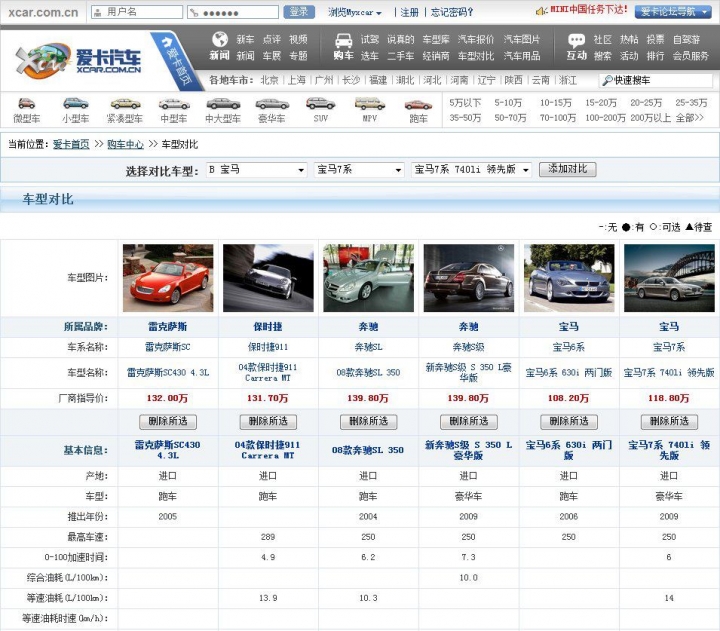Screen dimensions: 720x631
Task: Select the 中大型车 car type icon
Action: pyautogui.click(x=223, y=104)
